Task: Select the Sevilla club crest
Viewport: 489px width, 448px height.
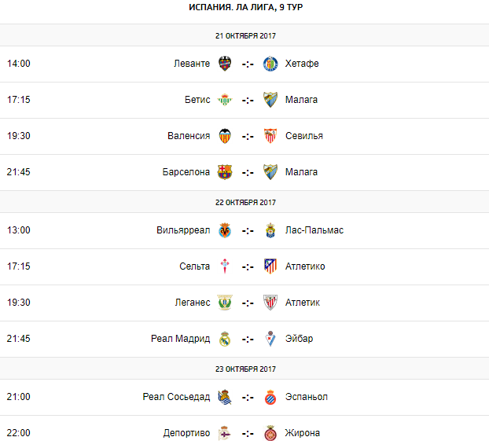Action: (x=270, y=136)
